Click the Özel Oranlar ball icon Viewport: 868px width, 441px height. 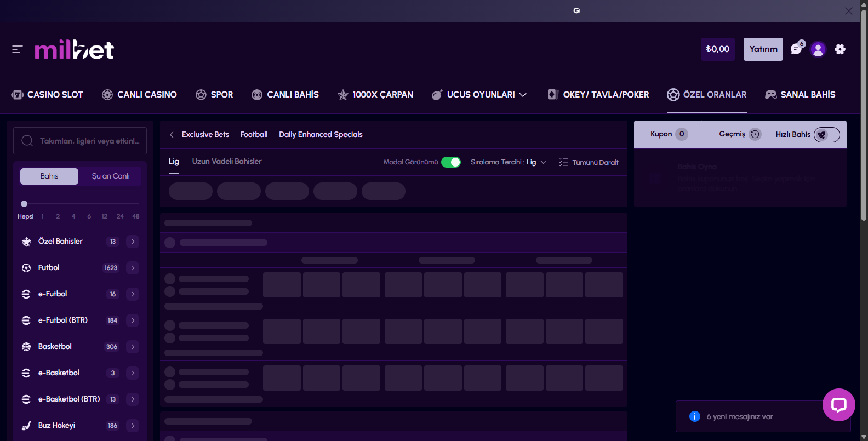coord(673,95)
